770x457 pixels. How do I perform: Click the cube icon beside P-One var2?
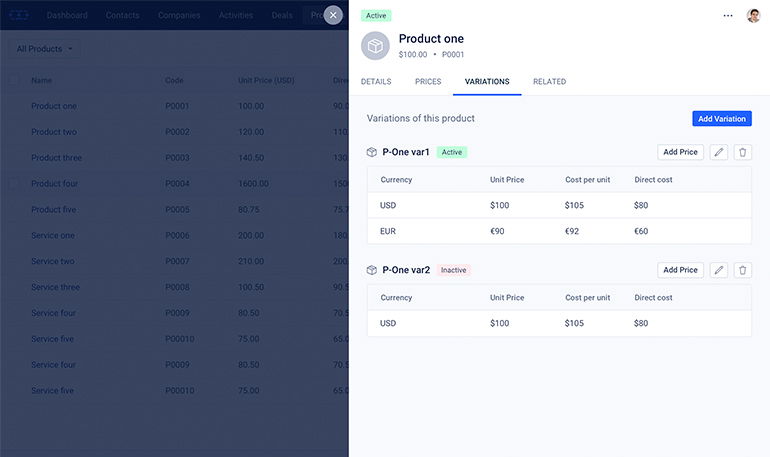pos(372,270)
